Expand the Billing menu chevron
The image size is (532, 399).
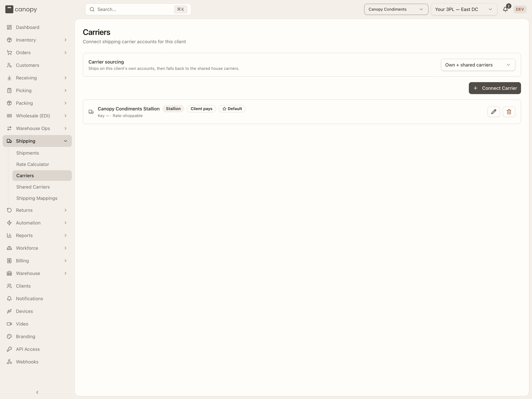point(65,261)
